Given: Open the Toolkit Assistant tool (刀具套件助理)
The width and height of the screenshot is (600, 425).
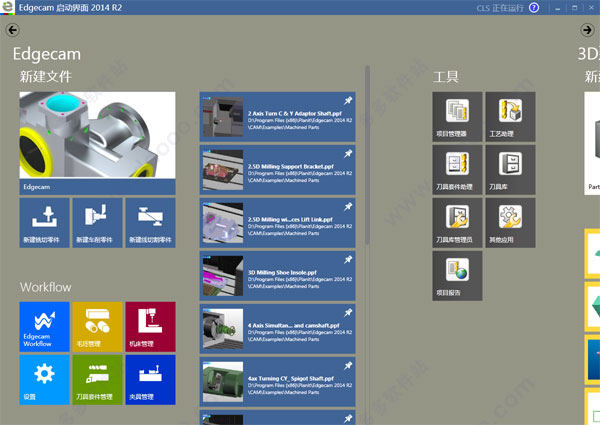Looking at the screenshot, I should tap(457, 170).
